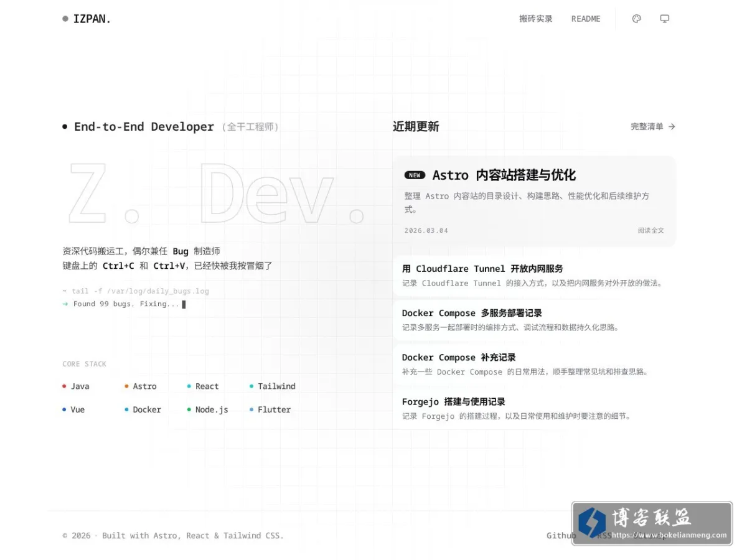This screenshot has height=560, width=747.
Task: Click the Github footer link
Action: (x=561, y=535)
